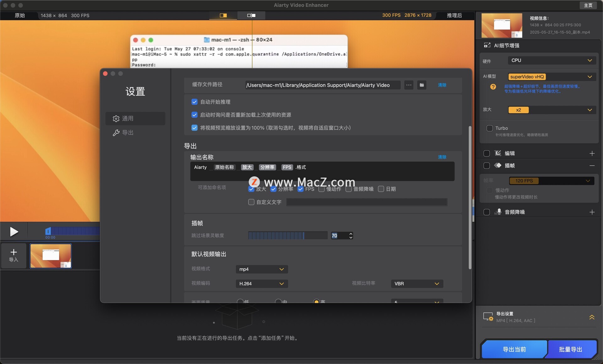
Task: Click the sensitivity stepper arrows
Action: tap(351, 235)
